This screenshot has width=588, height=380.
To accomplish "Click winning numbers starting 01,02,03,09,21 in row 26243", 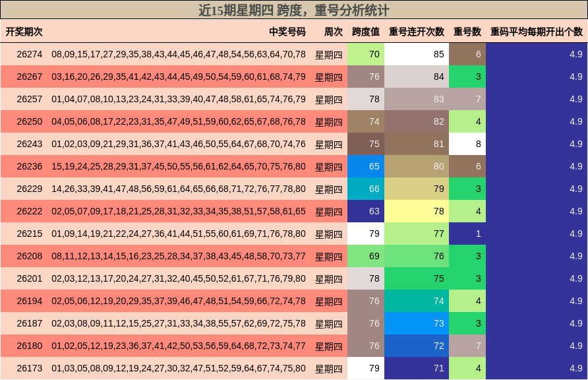I will [x=179, y=144].
